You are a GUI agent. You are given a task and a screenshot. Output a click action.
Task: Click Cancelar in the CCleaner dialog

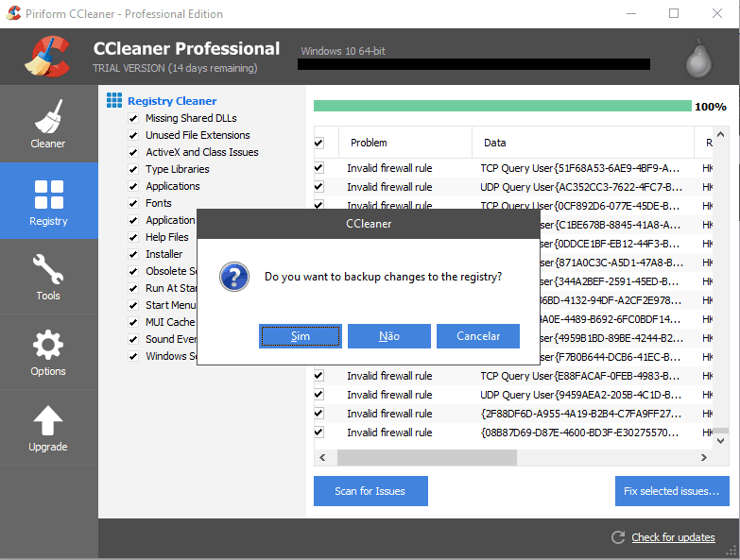coord(478,336)
